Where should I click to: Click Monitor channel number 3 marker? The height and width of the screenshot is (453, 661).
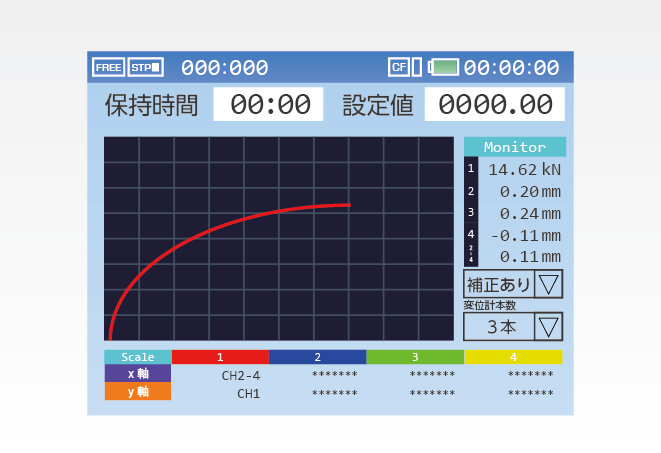(471, 212)
